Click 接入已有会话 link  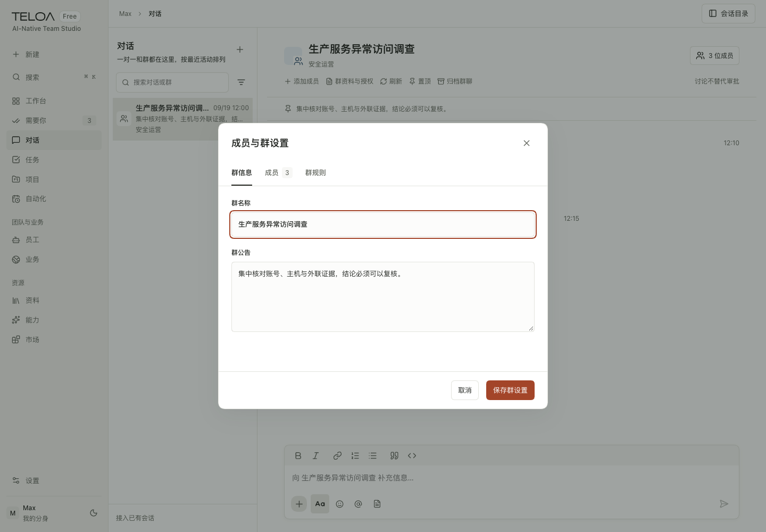click(x=135, y=518)
